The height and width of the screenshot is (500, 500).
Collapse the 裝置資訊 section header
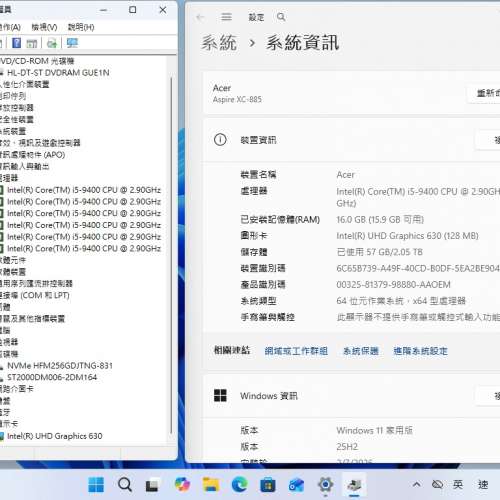point(351,140)
